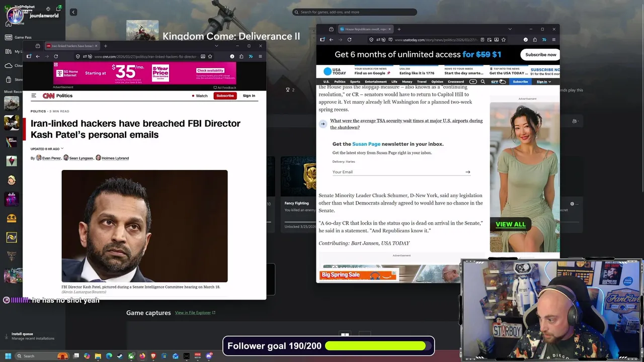The width and height of the screenshot is (644, 362).
Task: List all tabs chevron in USA Today window
Action: click(x=510, y=29)
